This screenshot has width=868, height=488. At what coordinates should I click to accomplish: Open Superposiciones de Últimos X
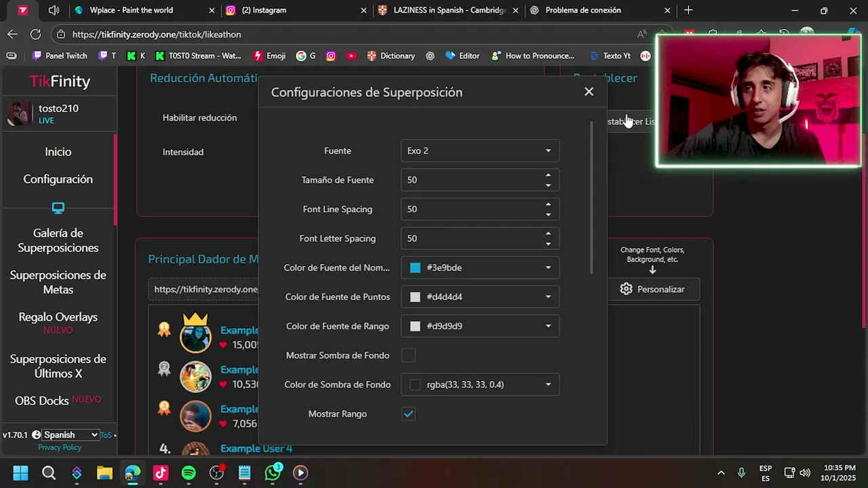coord(58,366)
